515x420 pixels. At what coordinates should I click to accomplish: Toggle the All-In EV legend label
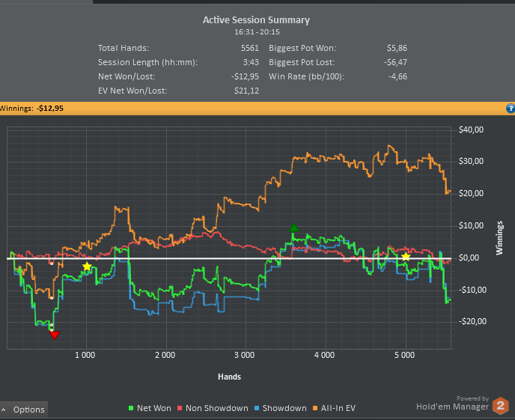[337, 408]
